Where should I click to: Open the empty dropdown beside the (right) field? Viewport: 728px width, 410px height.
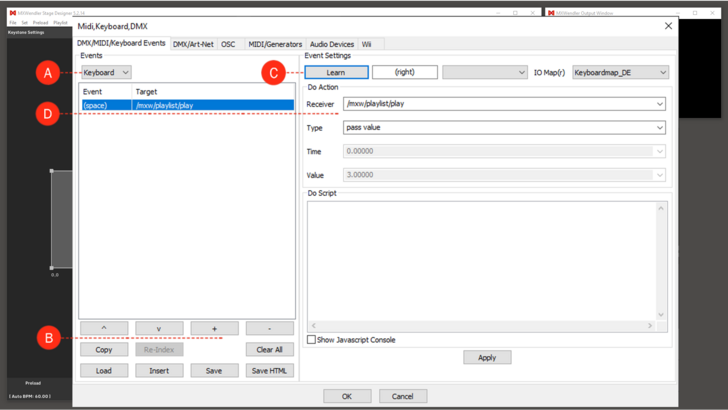484,72
